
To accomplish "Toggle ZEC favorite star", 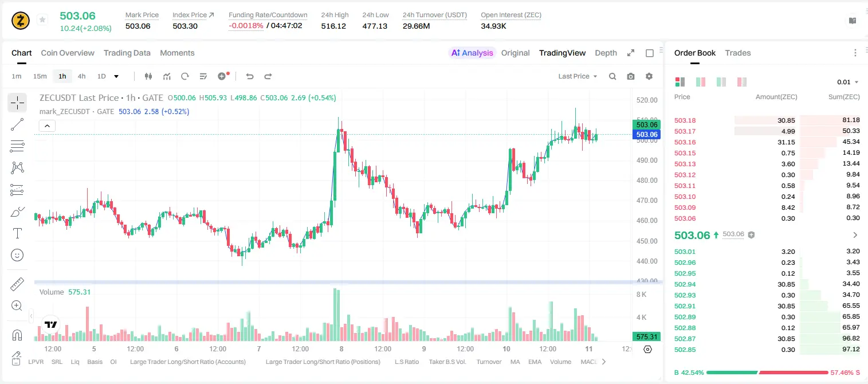I will coord(42,20).
